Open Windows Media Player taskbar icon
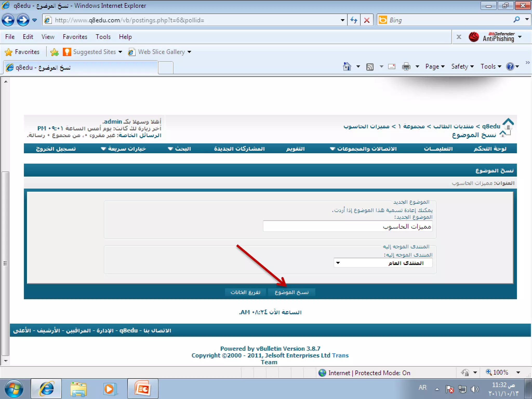 [110, 389]
